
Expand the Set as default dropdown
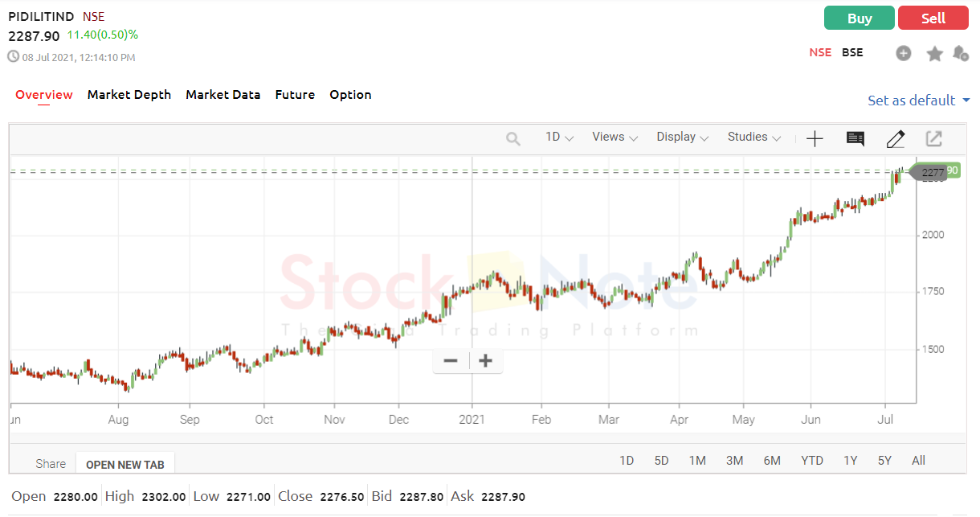(919, 101)
